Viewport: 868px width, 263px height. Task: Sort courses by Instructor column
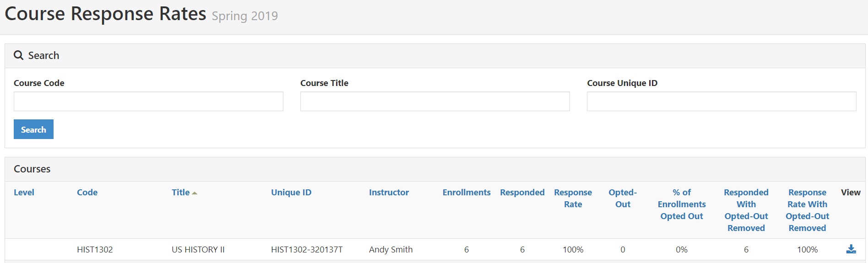[x=389, y=193]
